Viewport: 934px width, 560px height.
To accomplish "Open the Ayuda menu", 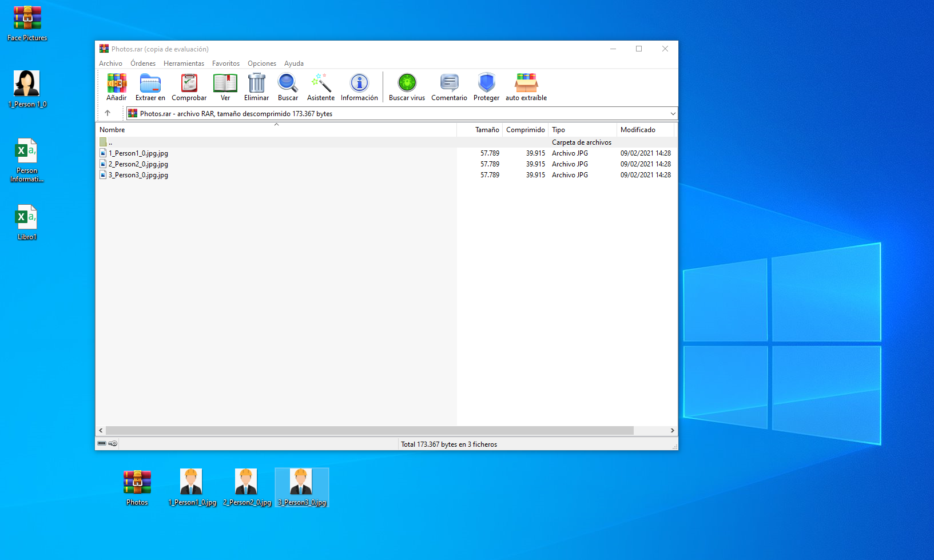I will click(x=294, y=63).
